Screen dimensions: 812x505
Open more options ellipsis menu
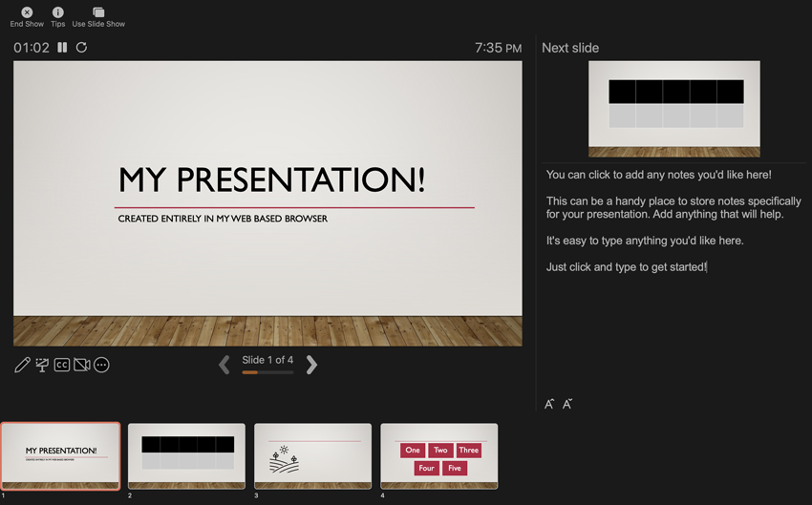click(101, 365)
